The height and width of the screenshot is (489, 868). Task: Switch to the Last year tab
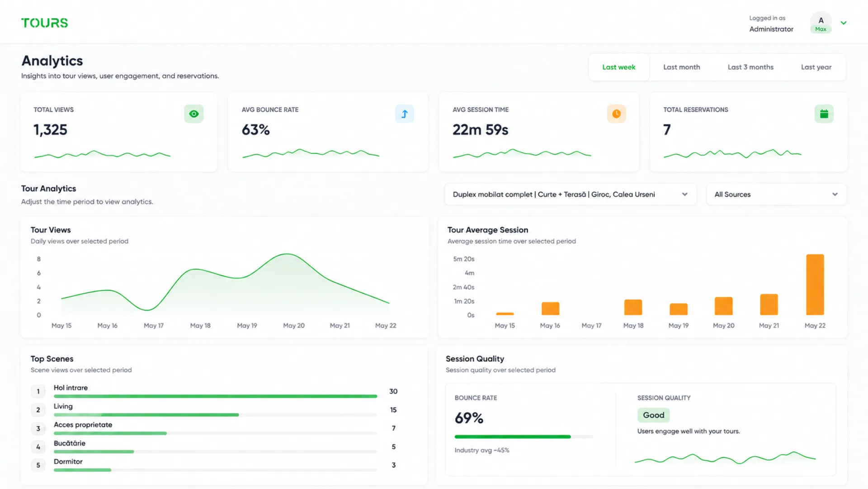(816, 67)
